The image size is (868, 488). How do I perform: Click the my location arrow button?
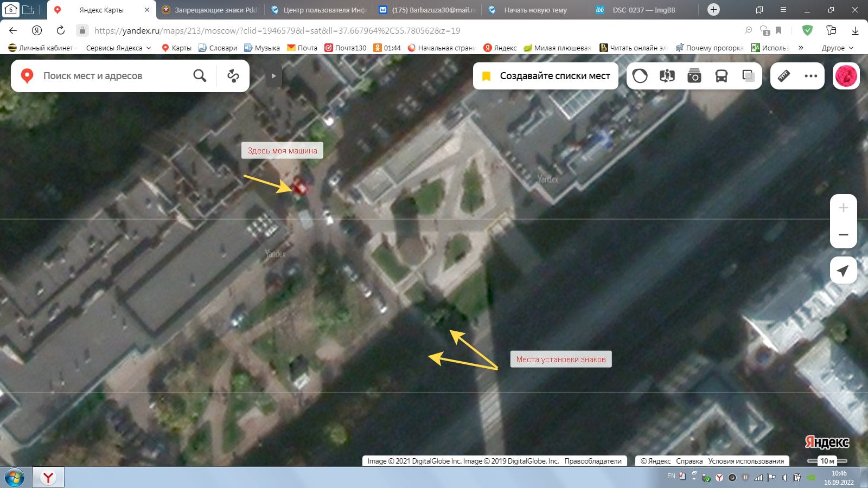click(x=844, y=270)
